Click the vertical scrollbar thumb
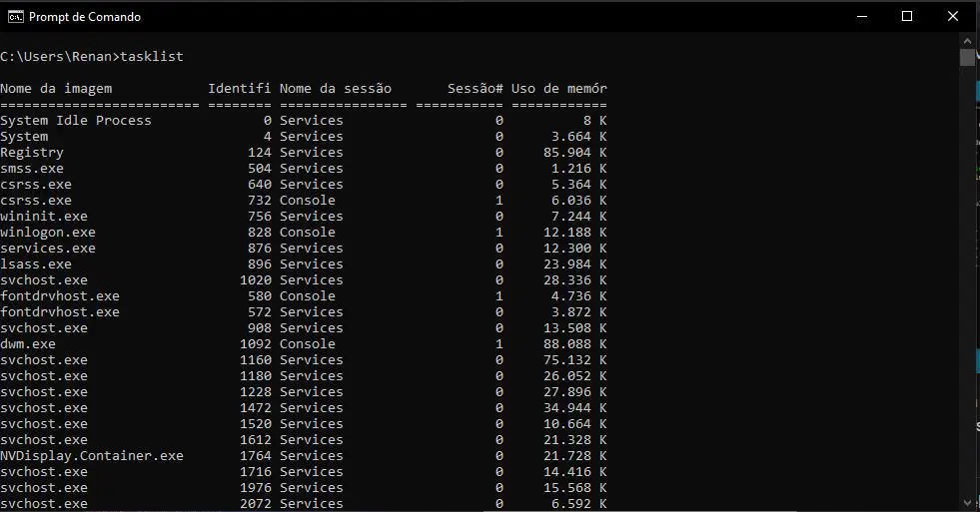980x512 pixels. click(967, 57)
